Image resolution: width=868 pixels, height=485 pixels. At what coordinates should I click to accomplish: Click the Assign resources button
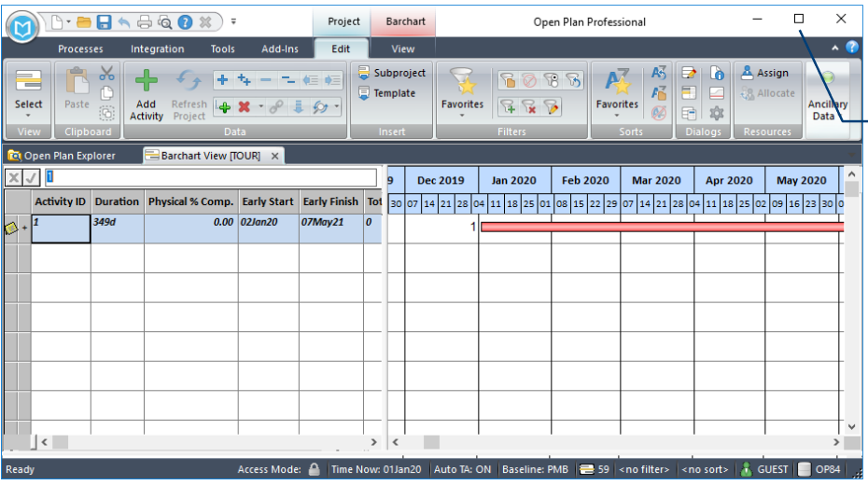(x=764, y=73)
